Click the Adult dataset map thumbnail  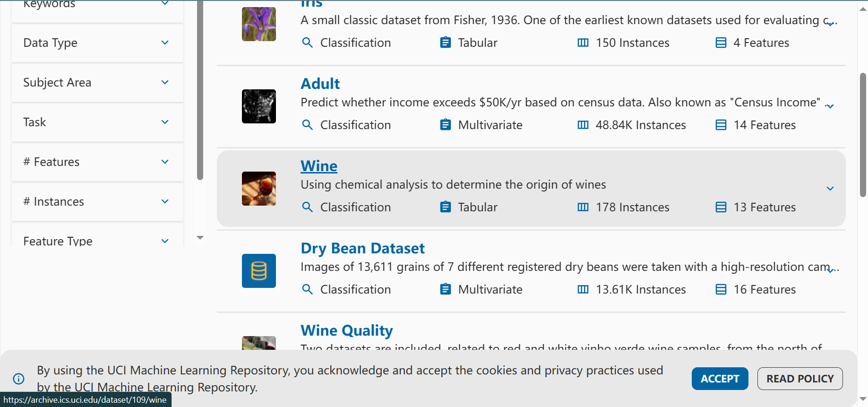[x=258, y=106]
